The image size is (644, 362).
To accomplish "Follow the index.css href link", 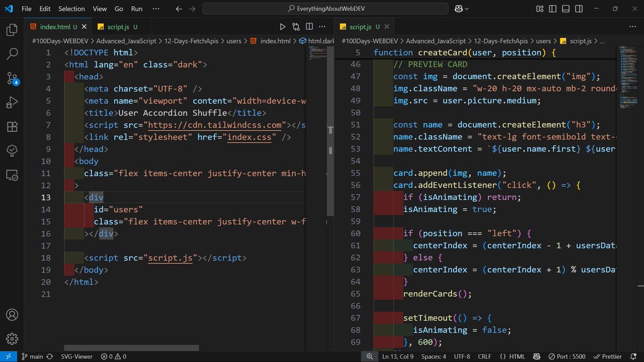I will [249, 137].
